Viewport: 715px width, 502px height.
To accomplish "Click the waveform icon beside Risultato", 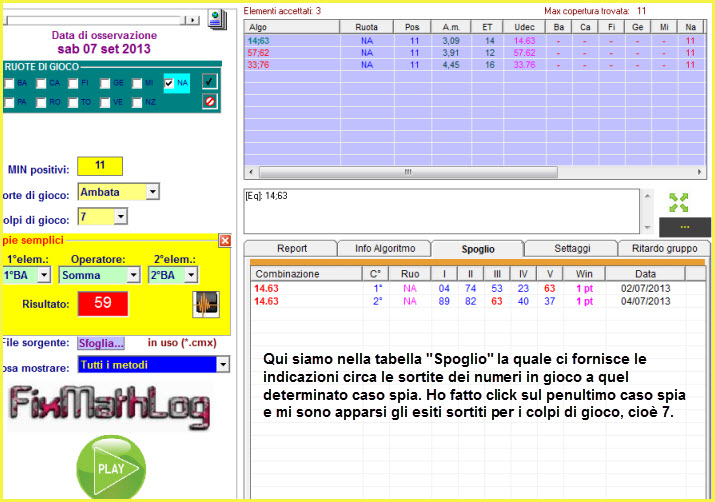I will pyautogui.click(x=205, y=304).
